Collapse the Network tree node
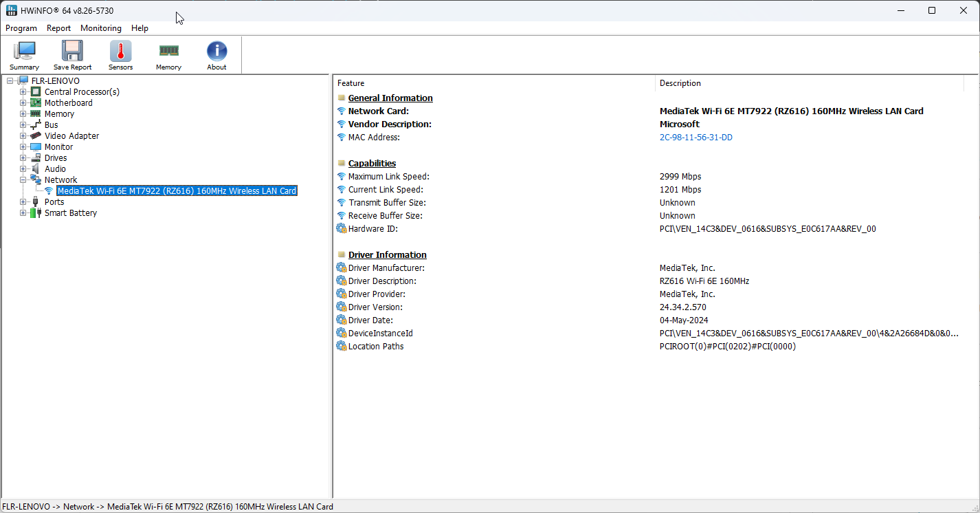Viewport: 980px width, 513px height. coord(23,180)
